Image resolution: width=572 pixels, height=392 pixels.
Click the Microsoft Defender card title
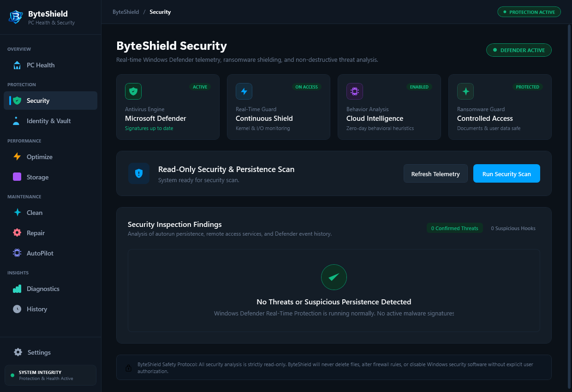pyautogui.click(x=155, y=119)
